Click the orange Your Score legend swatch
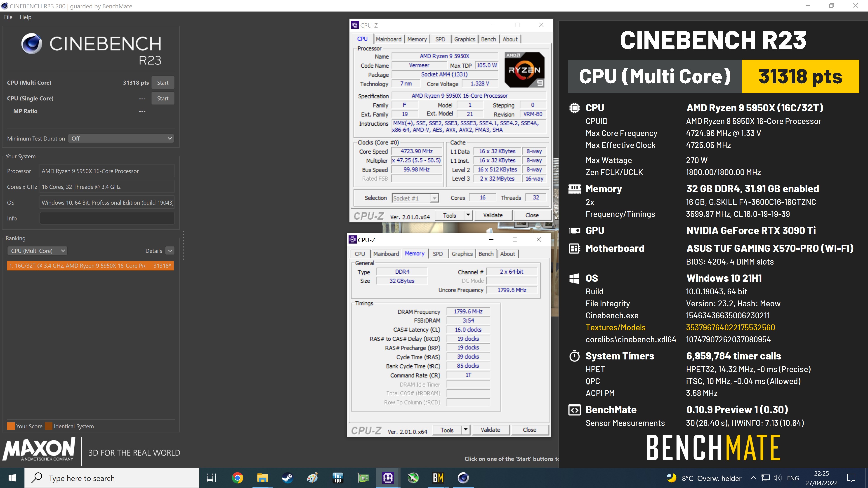This screenshot has width=868, height=488. click(x=11, y=426)
